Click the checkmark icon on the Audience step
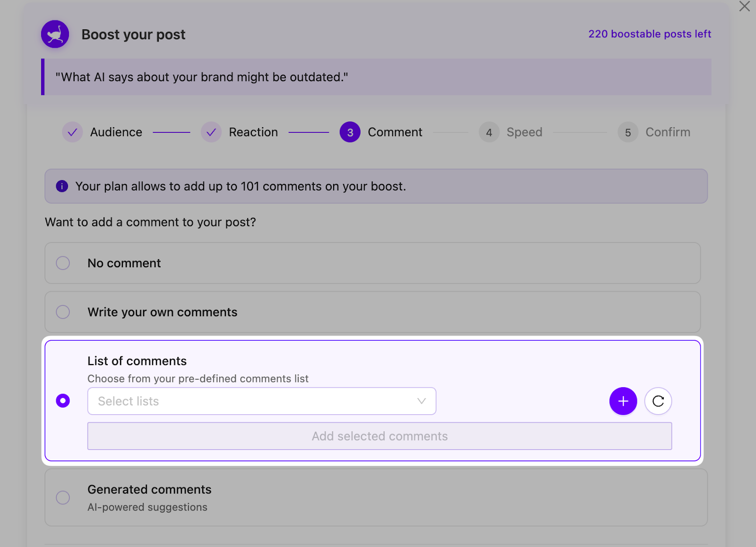Image resolution: width=756 pixels, height=547 pixels. [72, 132]
